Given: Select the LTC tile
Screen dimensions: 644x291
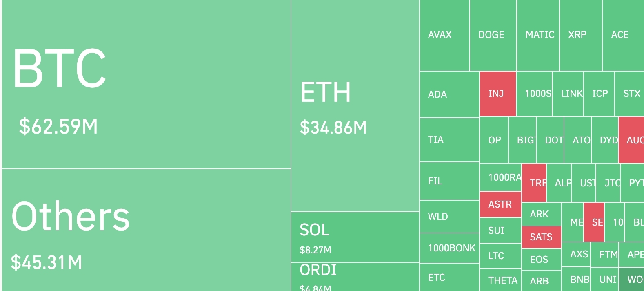Looking at the screenshot, I should point(500,256).
